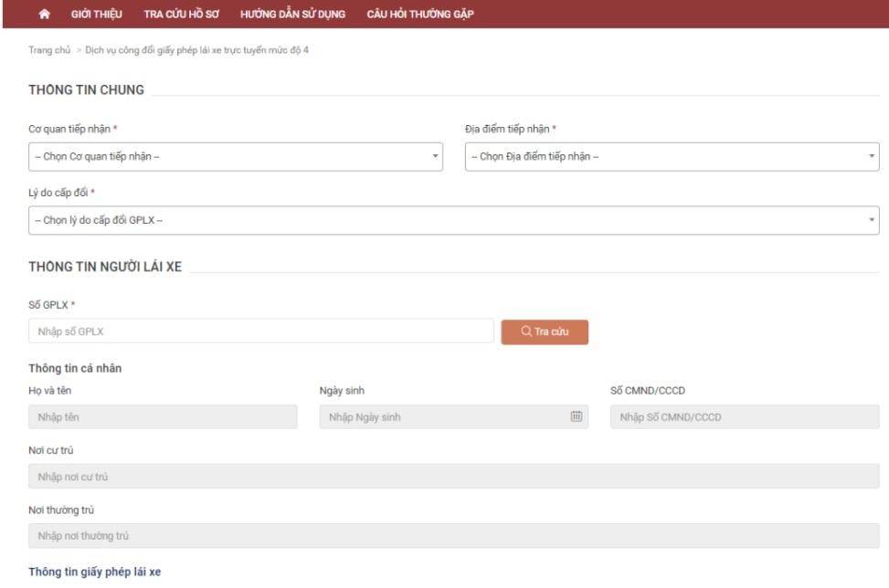Expand the Địa điểm tiếp nhận dropdown
The image size is (889, 588).
[672, 157]
